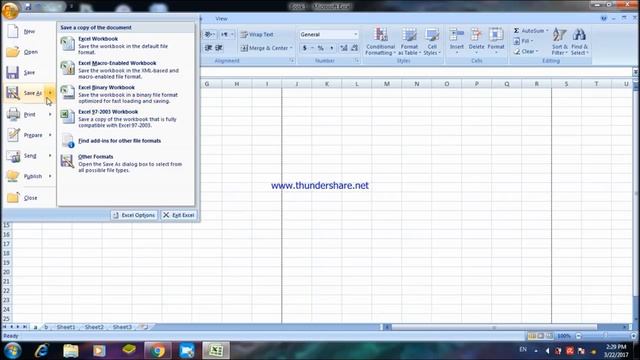Select row 20 header
Screen dimensions: 640x360
coord(6,272)
